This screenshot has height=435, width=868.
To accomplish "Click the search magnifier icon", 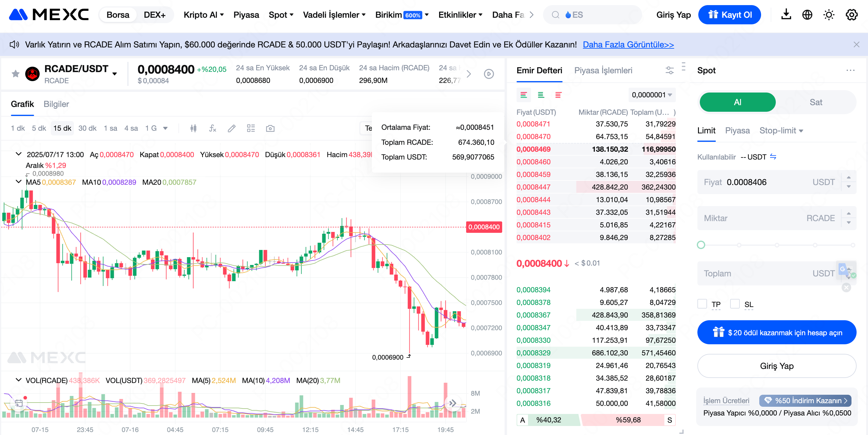I will pyautogui.click(x=555, y=15).
